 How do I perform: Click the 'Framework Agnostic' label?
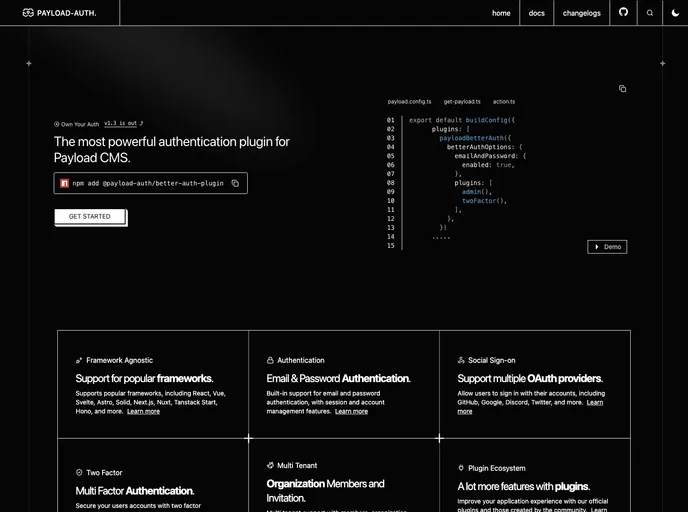(x=119, y=361)
